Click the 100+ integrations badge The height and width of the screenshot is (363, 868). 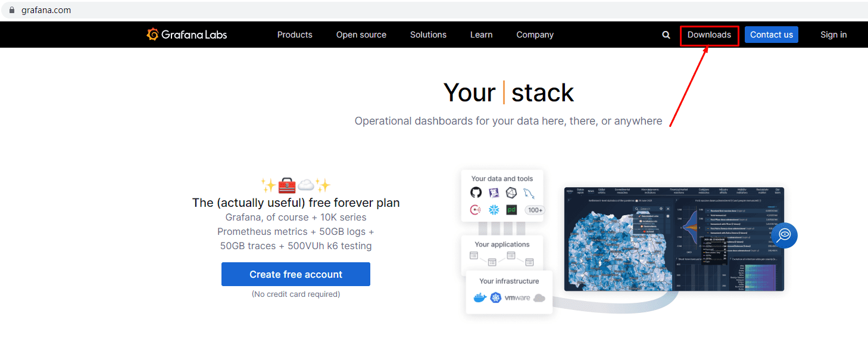tap(535, 210)
